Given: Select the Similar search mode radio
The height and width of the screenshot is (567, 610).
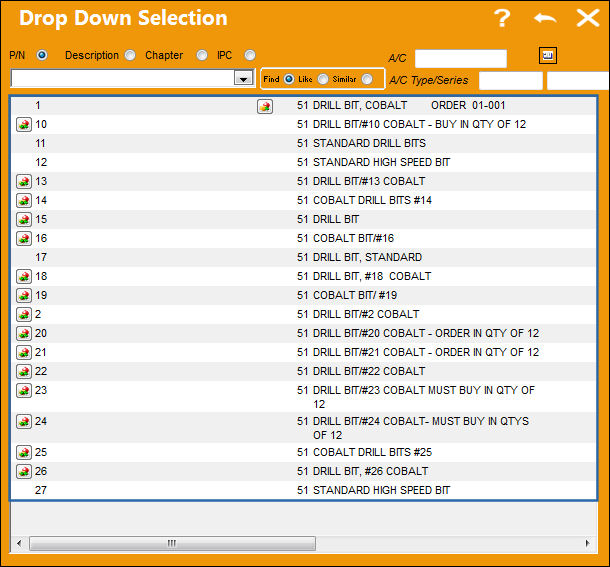Looking at the screenshot, I should [367, 79].
